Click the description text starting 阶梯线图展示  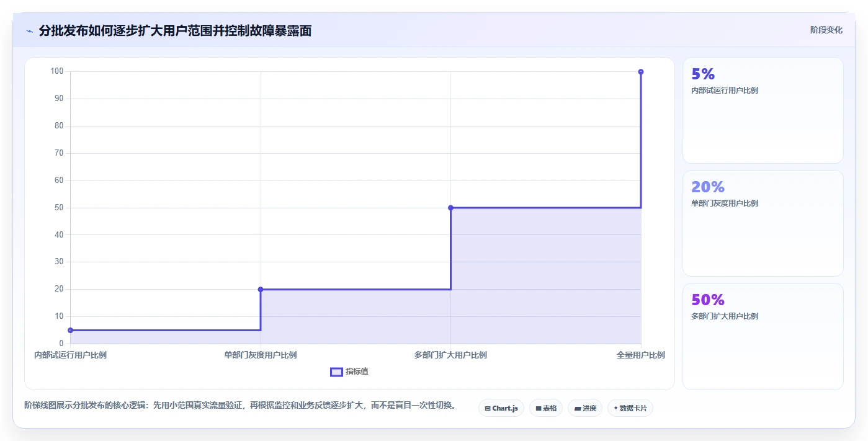(241, 406)
